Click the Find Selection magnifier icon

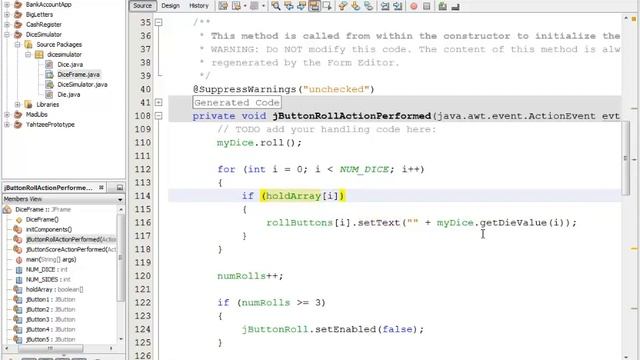(x=276, y=6)
